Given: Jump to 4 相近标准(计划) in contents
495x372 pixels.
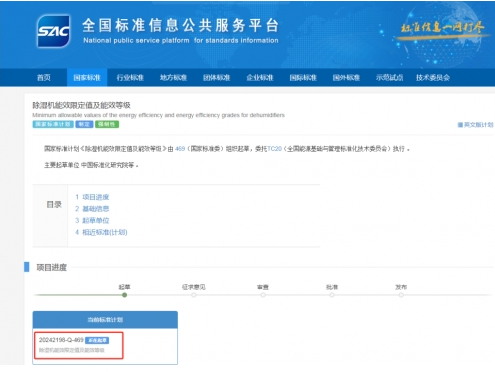Looking at the screenshot, I should click(x=101, y=232).
